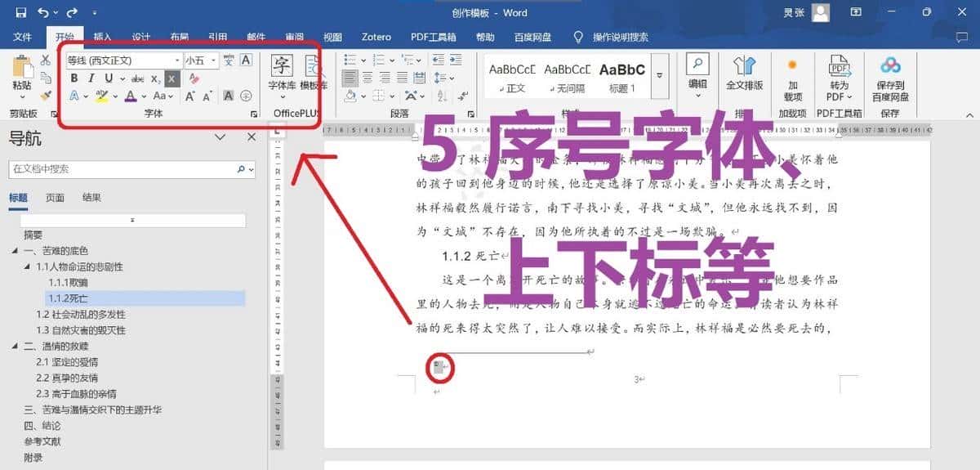Click the enclosed character (circled 字) icon
The height and width of the screenshot is (470, 980).
(245, 96)
